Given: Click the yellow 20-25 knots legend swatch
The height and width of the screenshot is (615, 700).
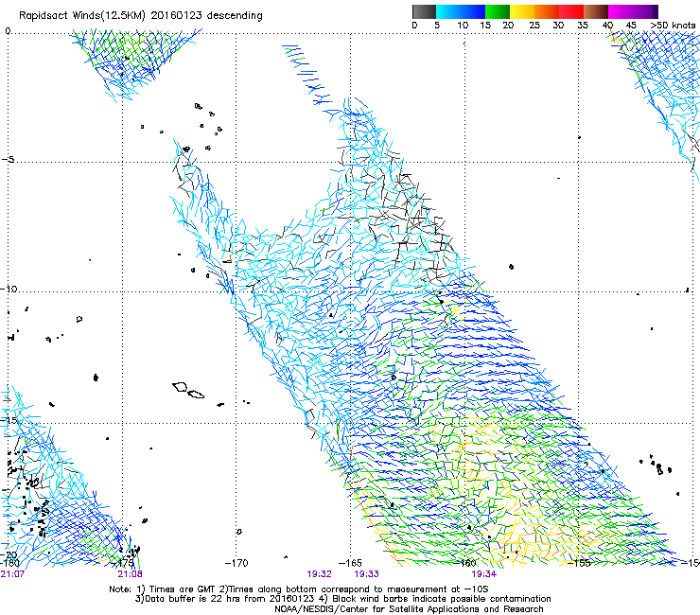Looking at the screenshot, I should tap(522, 11).
